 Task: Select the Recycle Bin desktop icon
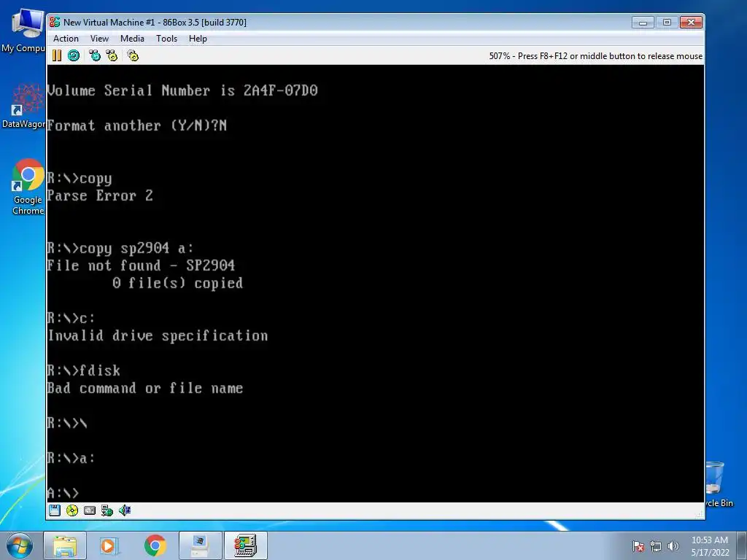[718, 484]
